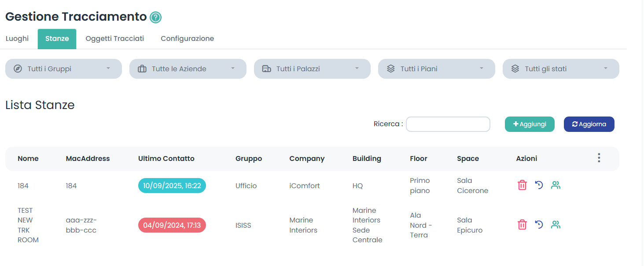644x266 pixels.
Task: Expand the Tutti i Gruppi dropdown
Action: point(63,69)
